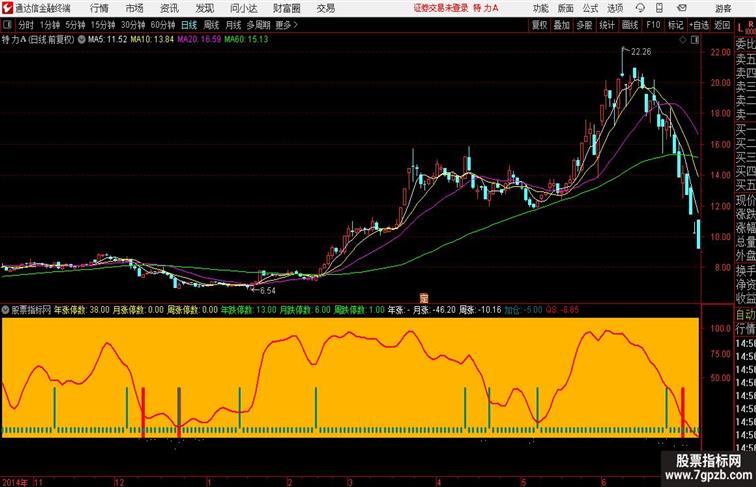The width and height of the screenshot is (756, 487).
Task: Click the mobile phone icon
Action: 660,8
